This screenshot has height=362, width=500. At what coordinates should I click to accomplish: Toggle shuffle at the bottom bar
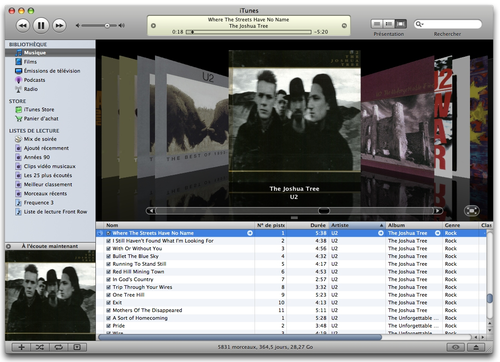40,347
